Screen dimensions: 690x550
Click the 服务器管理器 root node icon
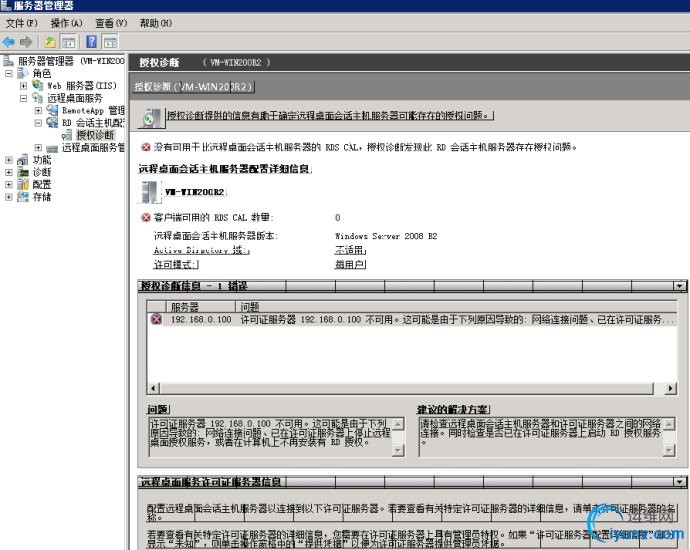(8, 61)
